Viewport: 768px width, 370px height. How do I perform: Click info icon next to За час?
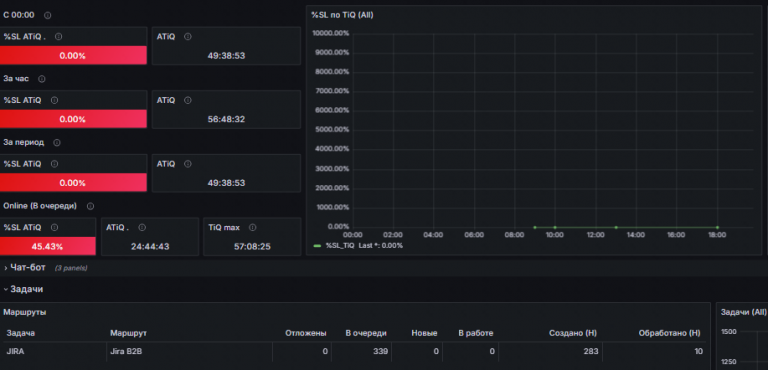tap(42, 79)
